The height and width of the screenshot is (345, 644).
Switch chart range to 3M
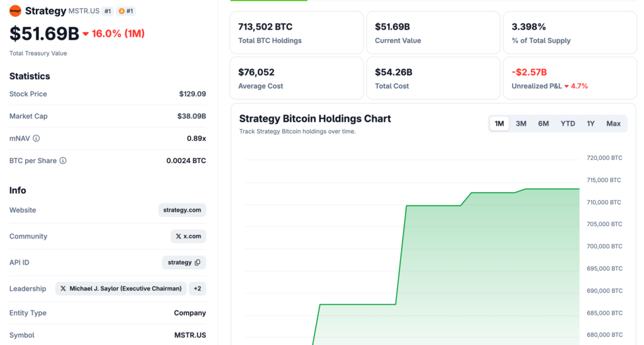pyautogui.click(x=521, y=124)
